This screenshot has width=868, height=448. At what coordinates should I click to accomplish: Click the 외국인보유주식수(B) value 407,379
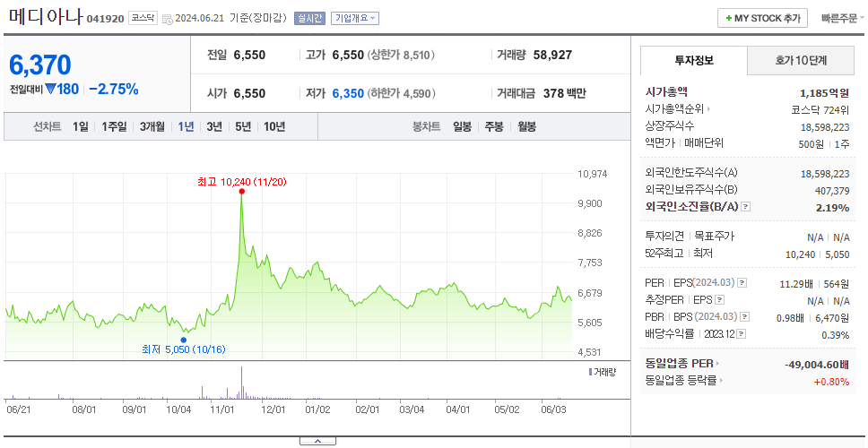click(x=831, y=191)
